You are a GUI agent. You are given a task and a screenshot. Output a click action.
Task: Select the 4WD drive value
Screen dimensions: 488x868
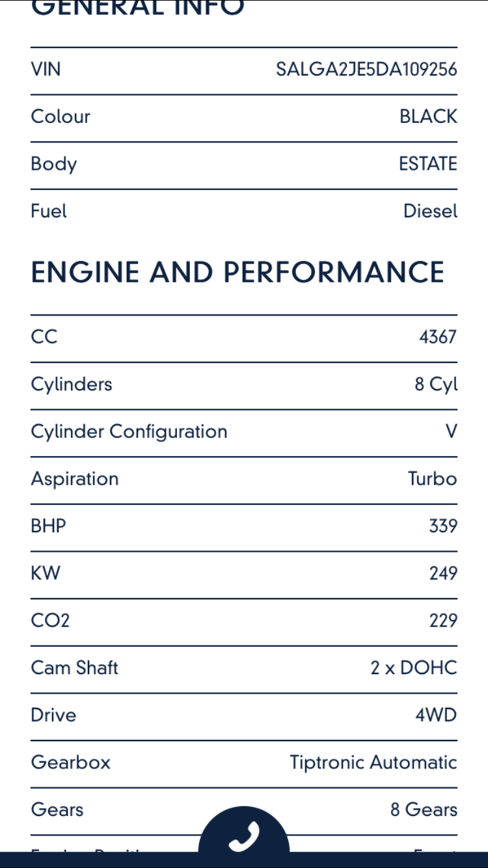click(x=436, y=715)
